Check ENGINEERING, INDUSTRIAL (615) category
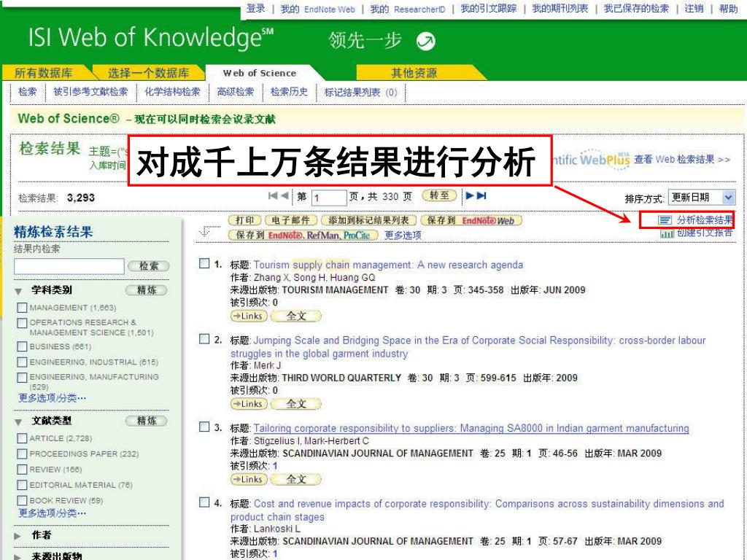The image size is (747, 560). pyautogui.click(x=22, y=362)
